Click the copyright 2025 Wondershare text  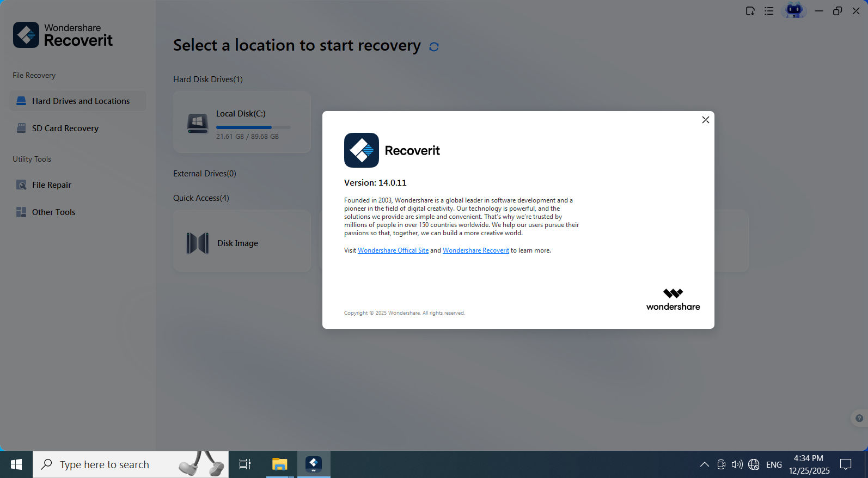[x=405, y=313]
